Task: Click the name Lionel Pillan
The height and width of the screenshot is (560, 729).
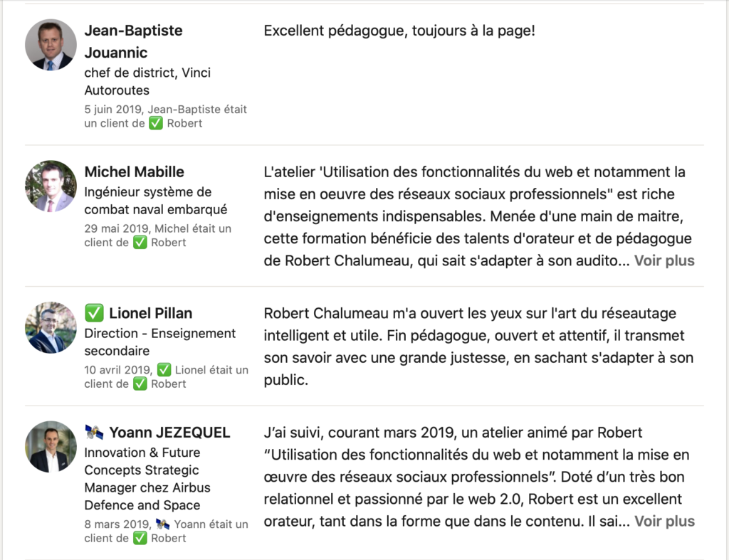Action: tap(150, 313)
